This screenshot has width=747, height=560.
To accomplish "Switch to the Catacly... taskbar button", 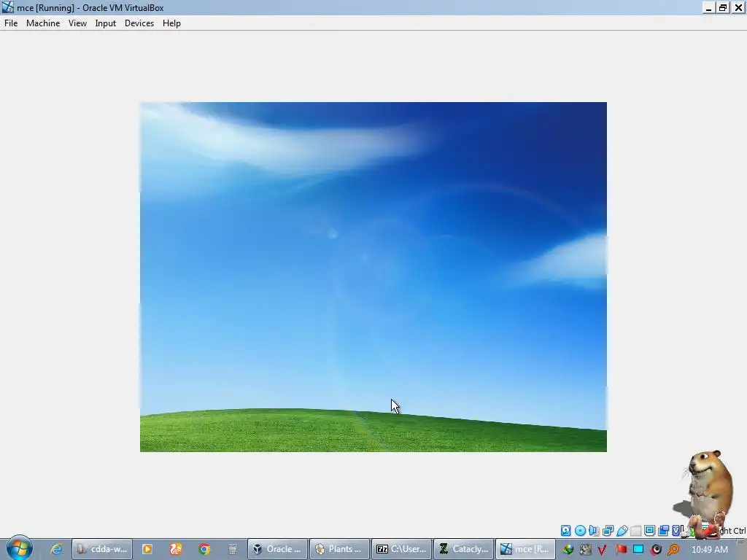I will click(x=463, y=549).
